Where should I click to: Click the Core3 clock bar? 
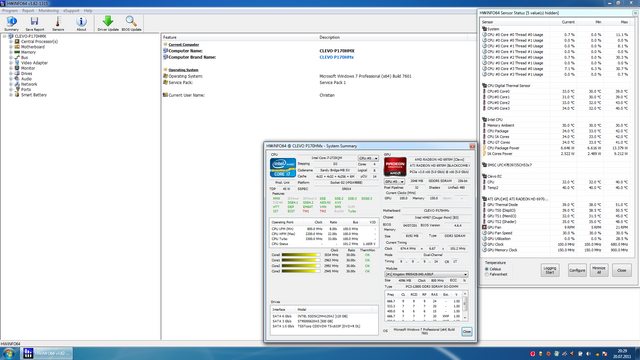[x=300, y=271]
